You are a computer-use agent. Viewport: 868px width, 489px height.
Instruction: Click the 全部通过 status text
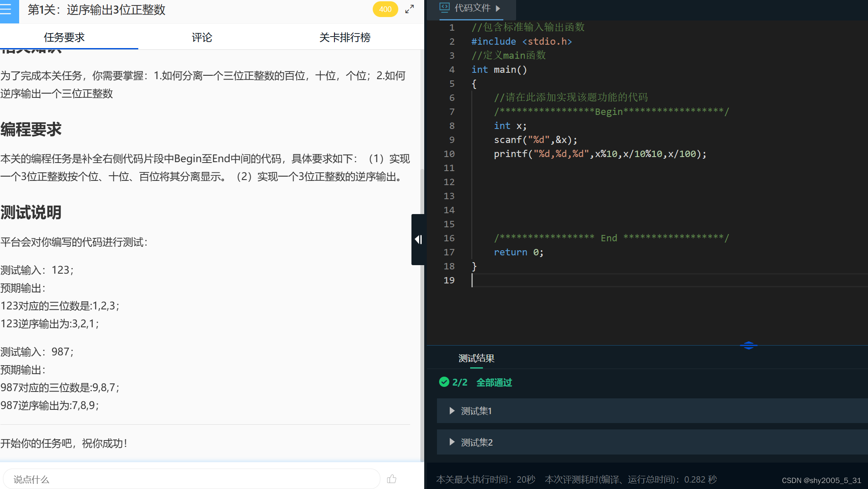coord(494,382)
